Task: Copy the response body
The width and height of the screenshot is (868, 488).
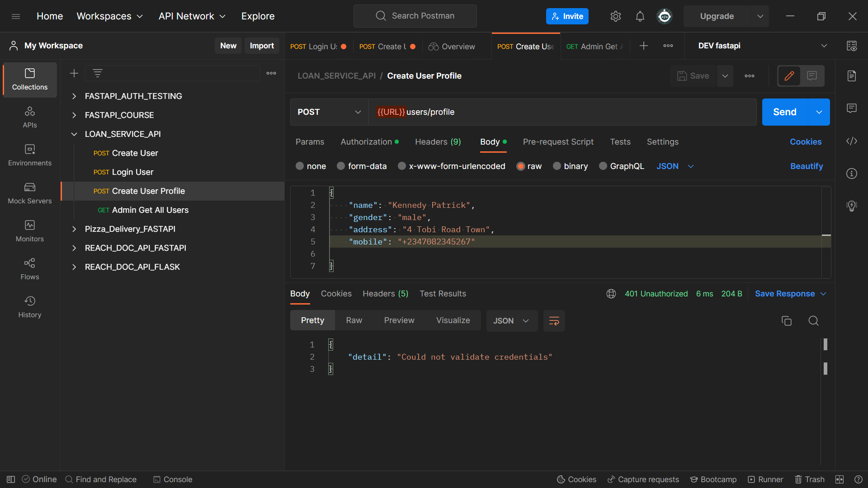Action: [787, 321]
